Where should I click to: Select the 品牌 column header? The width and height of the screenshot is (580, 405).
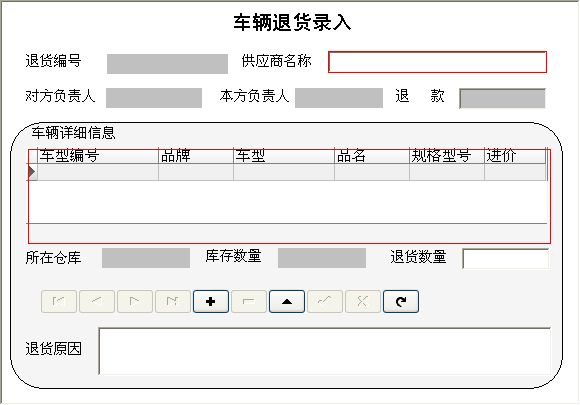(x=196, y=156)
